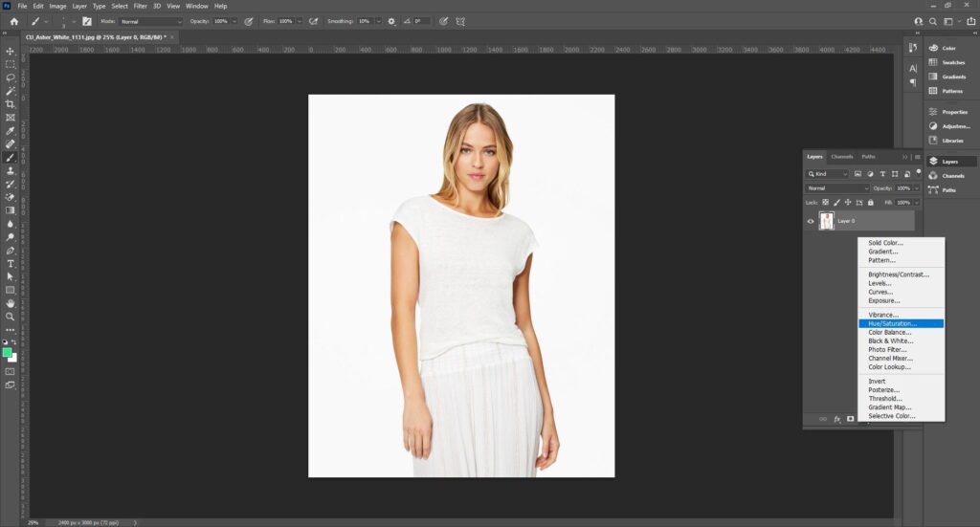Select the Zoom magnifier tool
The height and width of the screenshot is (527, 980).
click(x=11, y=317)
